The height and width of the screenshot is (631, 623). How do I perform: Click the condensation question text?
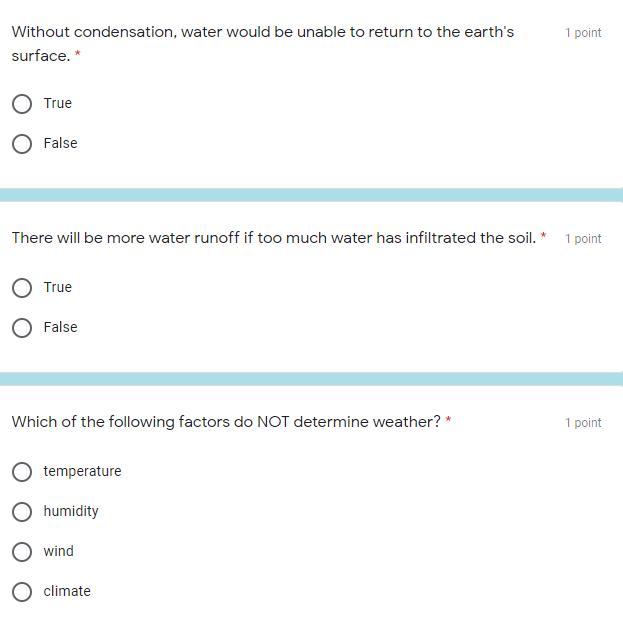point(262,32)
